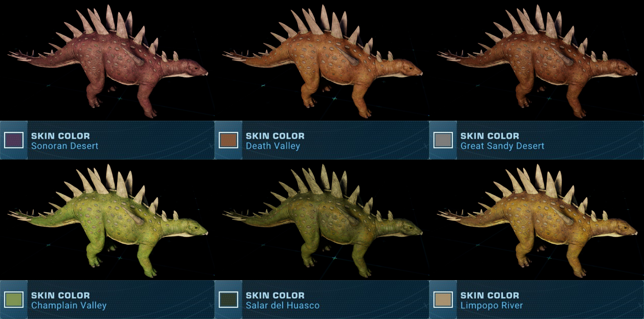Choose the Champlain Valley skin option
The height and width of the screenshot is (319, 644).
click(69, 305)
